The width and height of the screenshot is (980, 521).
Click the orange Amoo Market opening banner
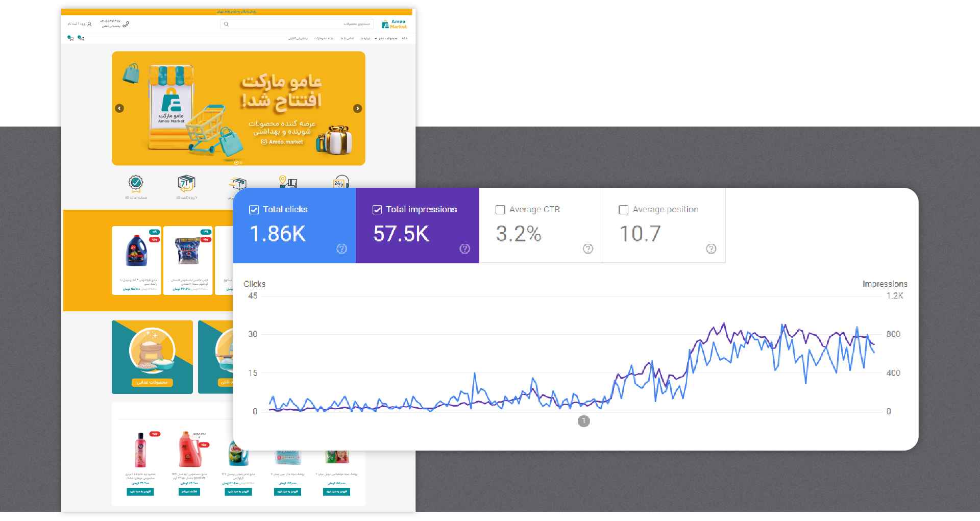[x=238, y=108]
